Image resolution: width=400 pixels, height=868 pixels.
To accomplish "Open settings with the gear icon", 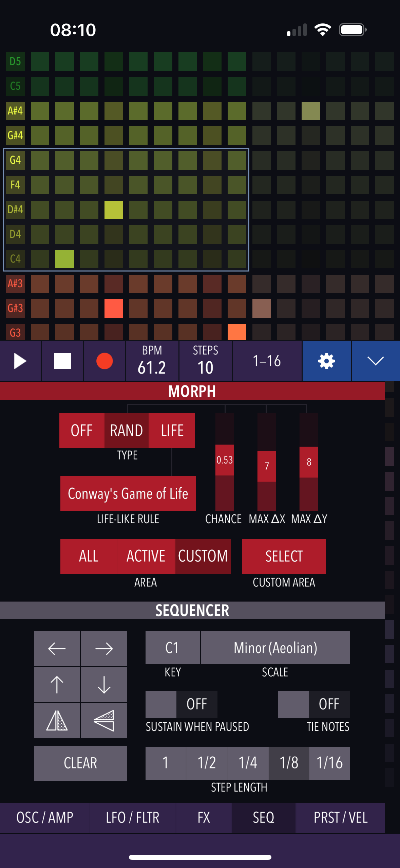I will [326, 361].
